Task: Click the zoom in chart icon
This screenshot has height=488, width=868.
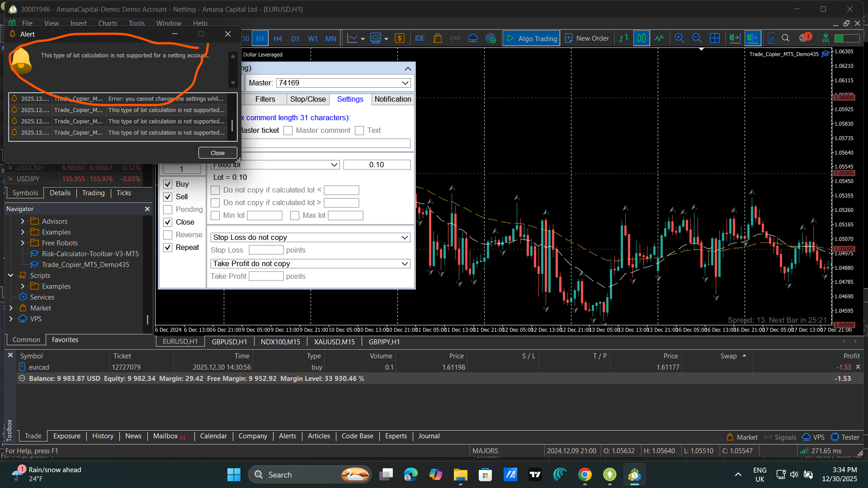Action: click(679, 38)
